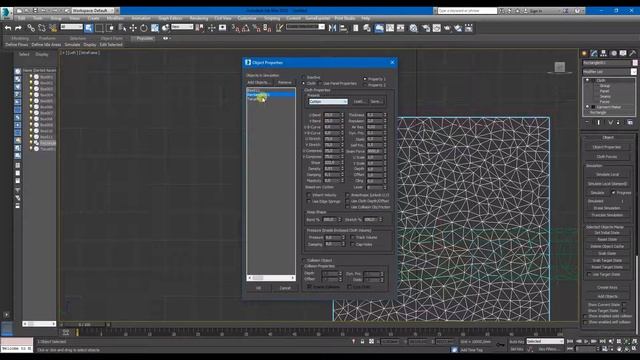Toggle Use Target State checkbox
This screenshot has width=640, height=360.
(589, 274)
